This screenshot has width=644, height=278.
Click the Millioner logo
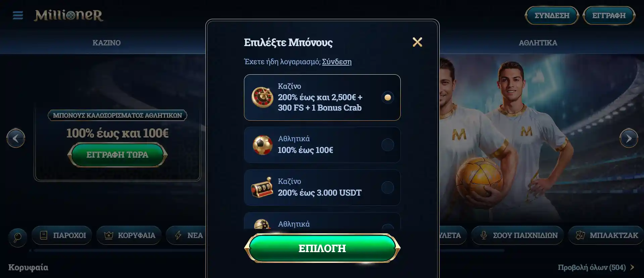68,15
